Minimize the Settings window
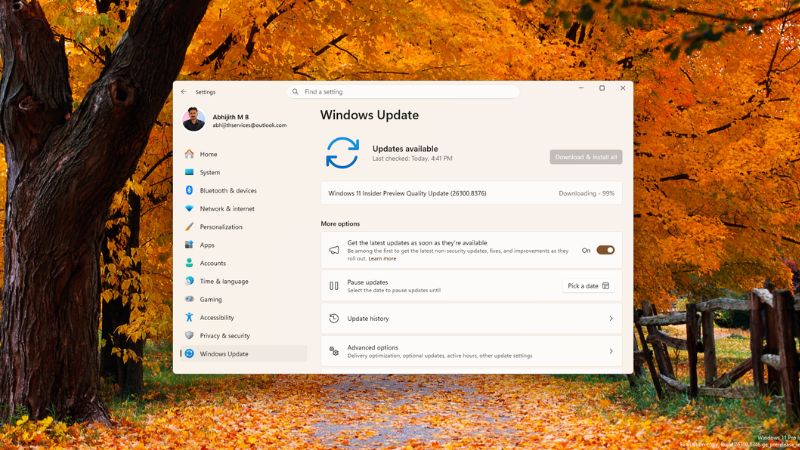This screenshot has height=450, width=800. pyautogui.click(x=581, y=88)
